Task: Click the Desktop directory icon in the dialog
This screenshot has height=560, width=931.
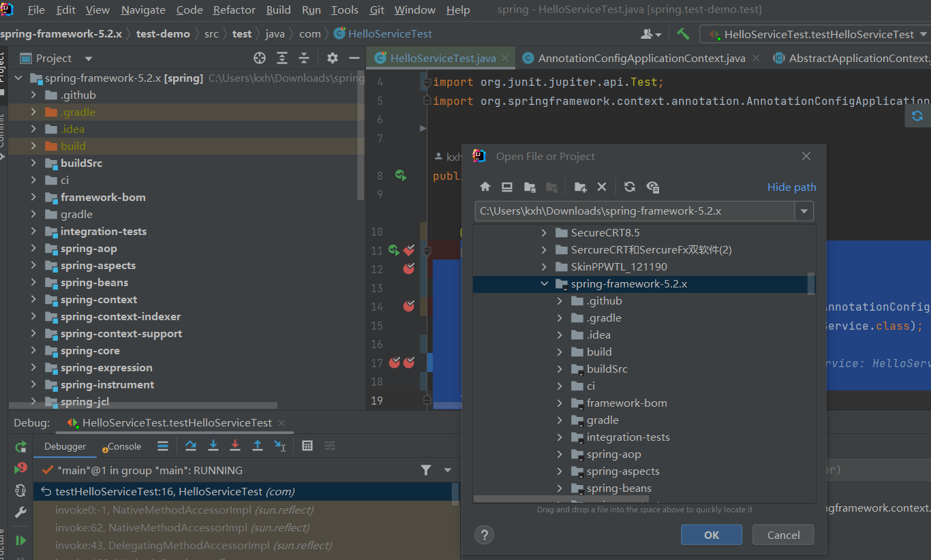Action: coord(507,187)
